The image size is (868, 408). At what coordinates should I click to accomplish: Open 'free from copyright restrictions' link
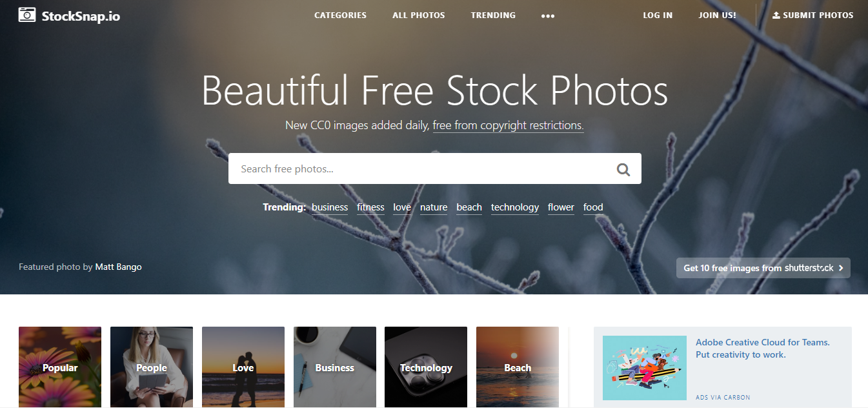508,125
